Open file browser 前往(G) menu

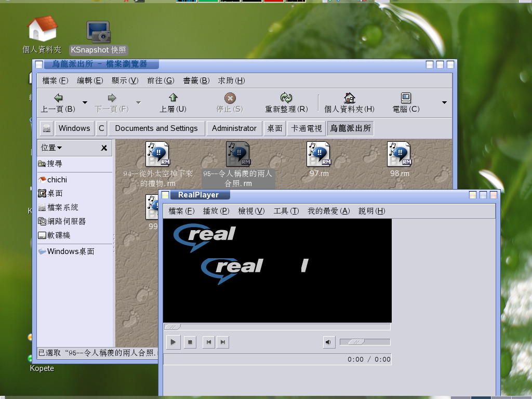(x=161, y=81)
